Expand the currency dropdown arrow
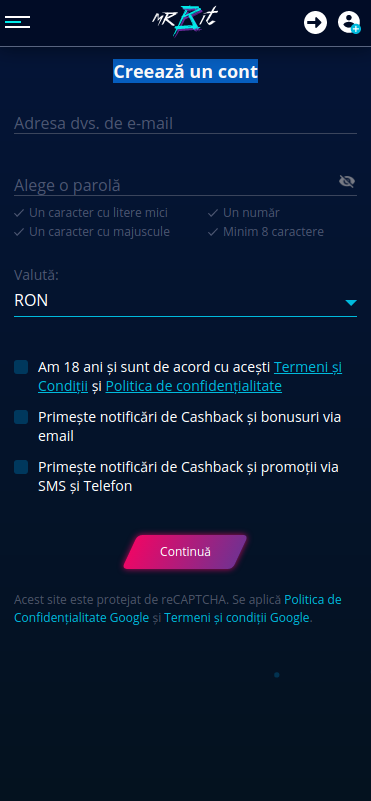Image resolution: width=371 pixels, height=801 pixels. (351, 302)
